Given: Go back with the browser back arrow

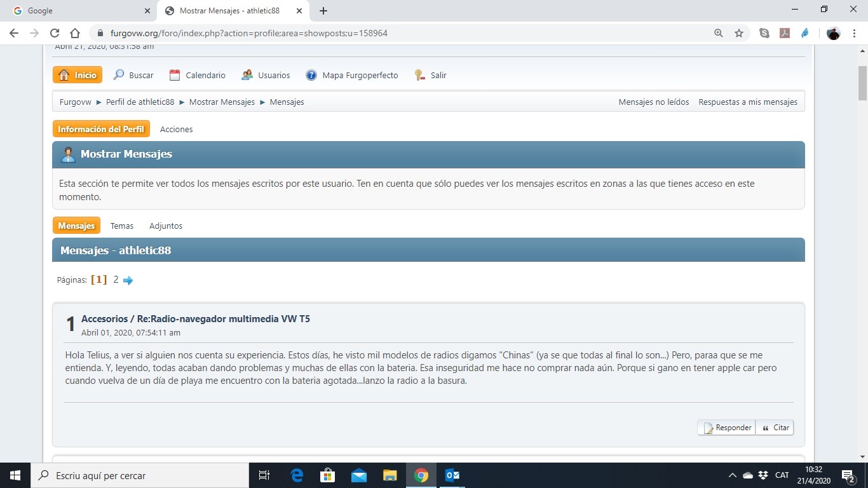Looking at the screenshot, I should pyautogui.click(x=14, y=33).
